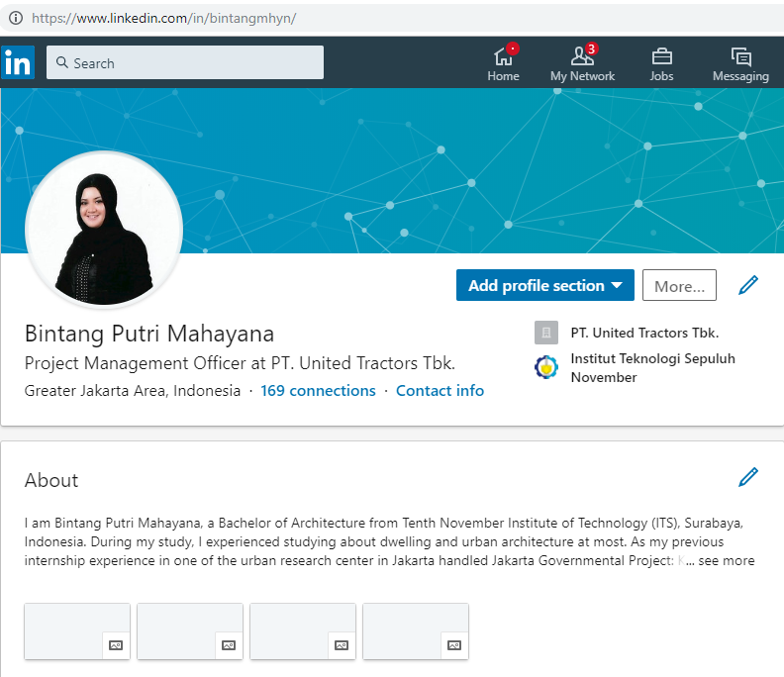Click the LinkedIn logo icon
Screen dimensions: 784x677
coord(18,62)
